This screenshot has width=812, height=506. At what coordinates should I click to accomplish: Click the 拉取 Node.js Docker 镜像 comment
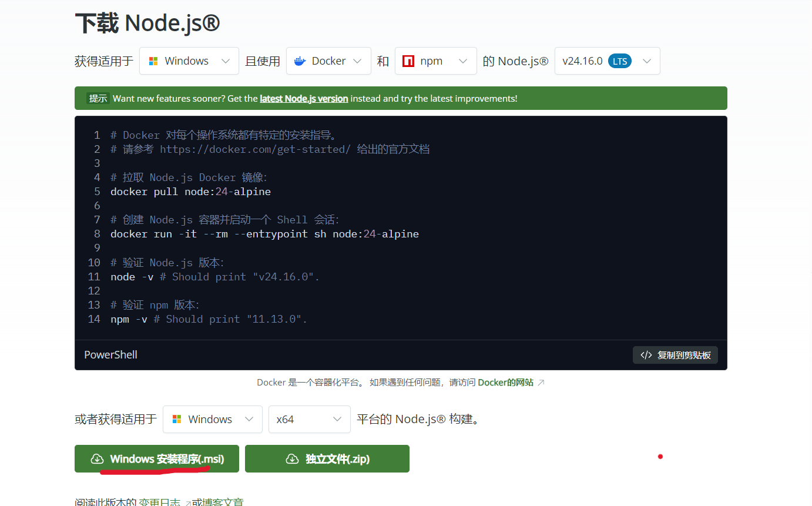[189, 177]
